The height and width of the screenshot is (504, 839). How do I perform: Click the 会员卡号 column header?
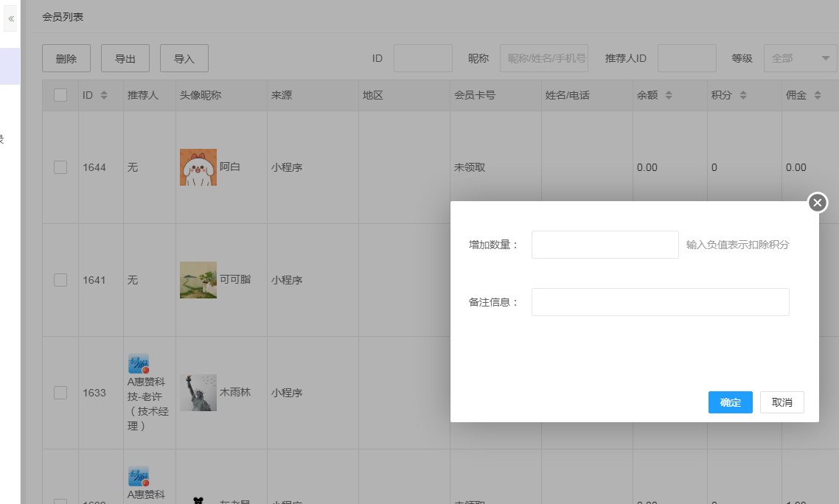(475, 95)
